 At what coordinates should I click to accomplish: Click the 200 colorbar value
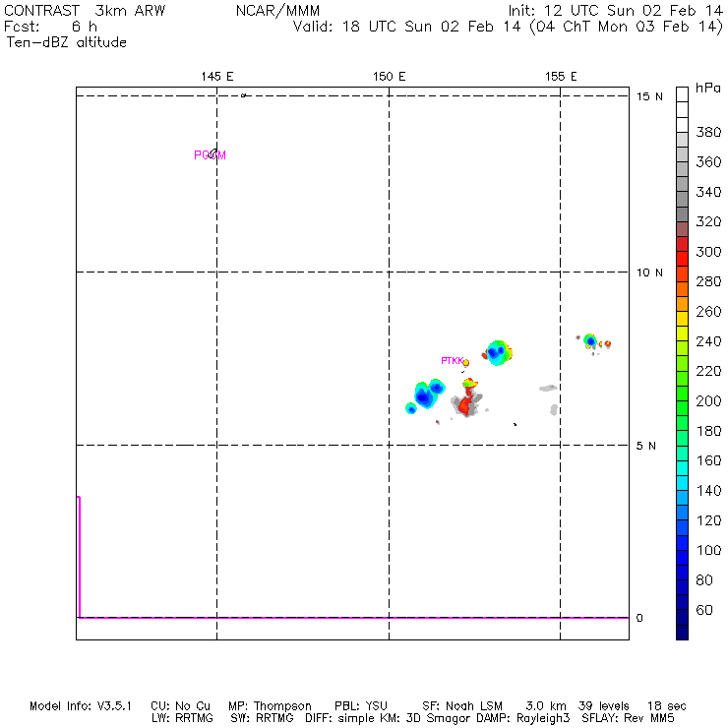tap(708, 401)
